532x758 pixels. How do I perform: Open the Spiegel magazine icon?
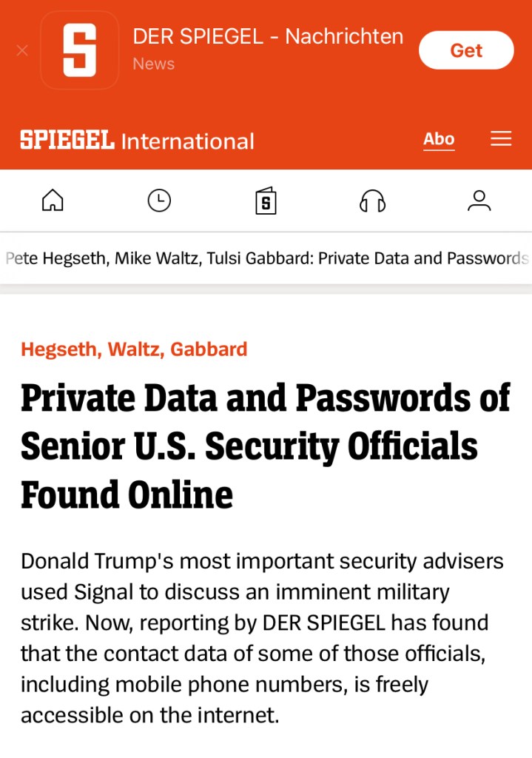[x=266, y=201]
